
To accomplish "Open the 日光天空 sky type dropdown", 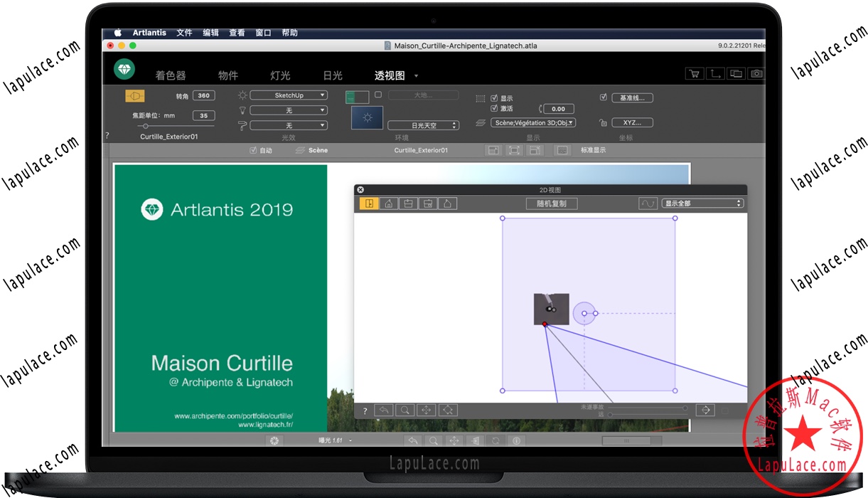I will 423,124.
